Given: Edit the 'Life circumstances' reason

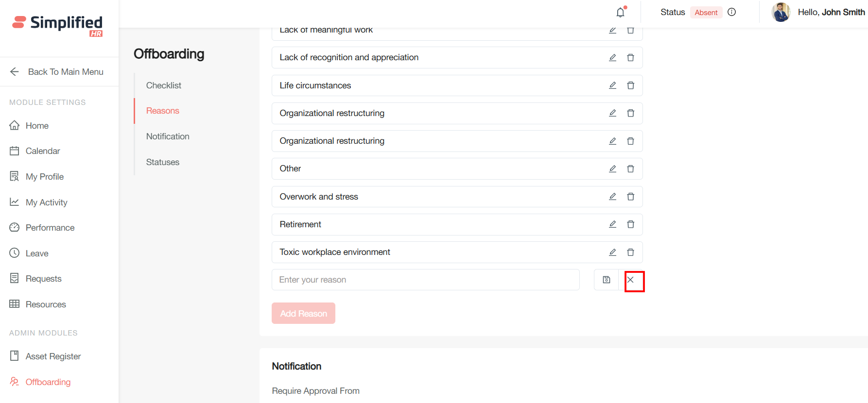Looking at the screenshot, I should [612, 85].
